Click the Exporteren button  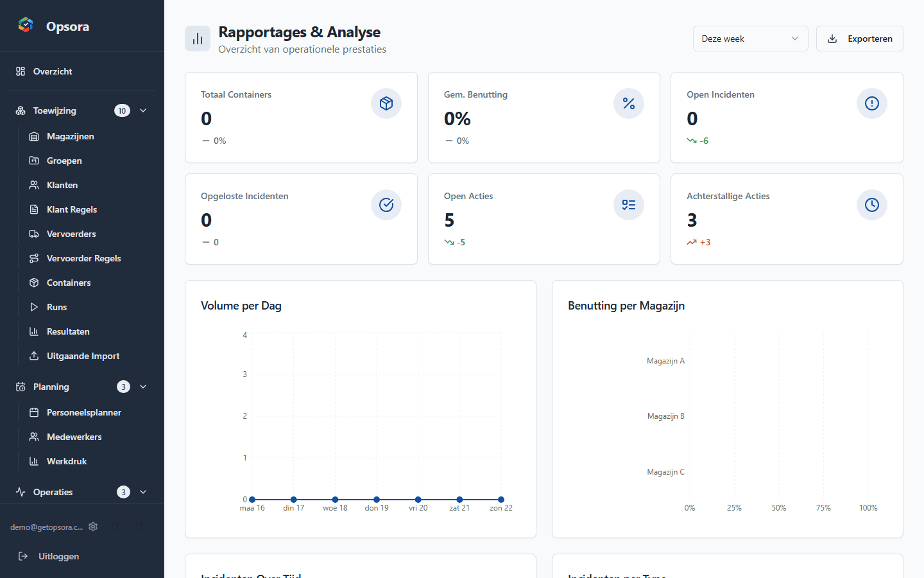[x=859, y=39]
